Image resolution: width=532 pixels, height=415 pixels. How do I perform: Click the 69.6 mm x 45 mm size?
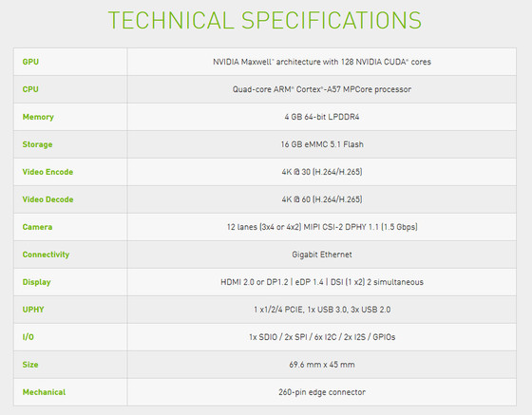coord(322,365)
